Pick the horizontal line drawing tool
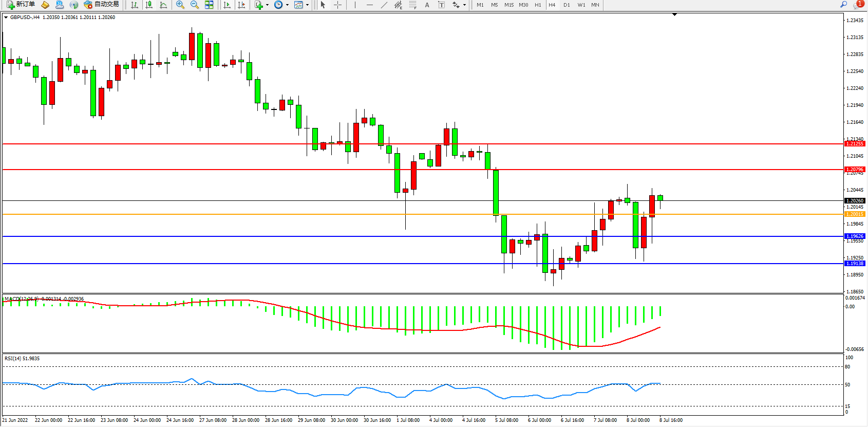Screen dimensions: 868x427 point(369,5)
